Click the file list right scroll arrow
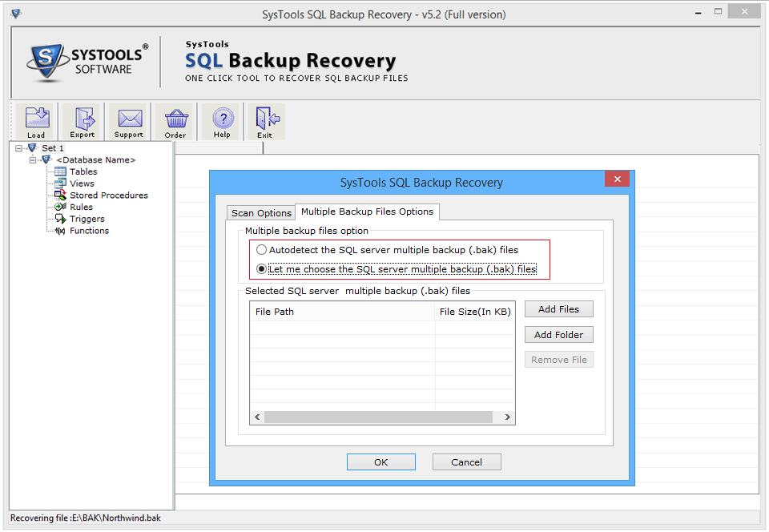 tap(508, 417)
